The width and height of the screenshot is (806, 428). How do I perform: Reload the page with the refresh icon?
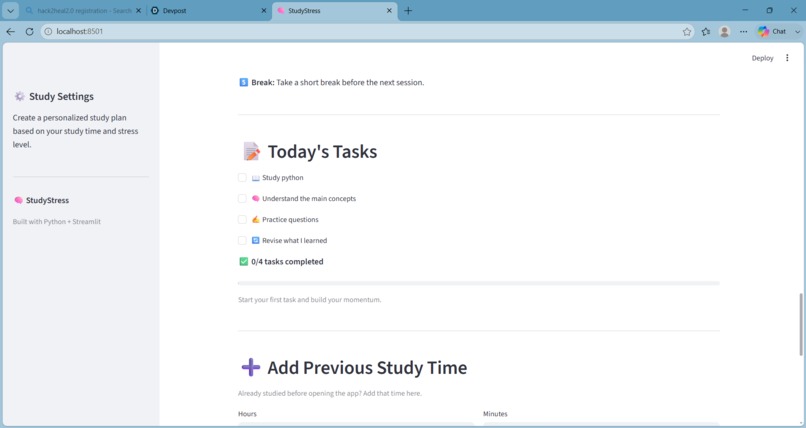[x=29, y=31]
